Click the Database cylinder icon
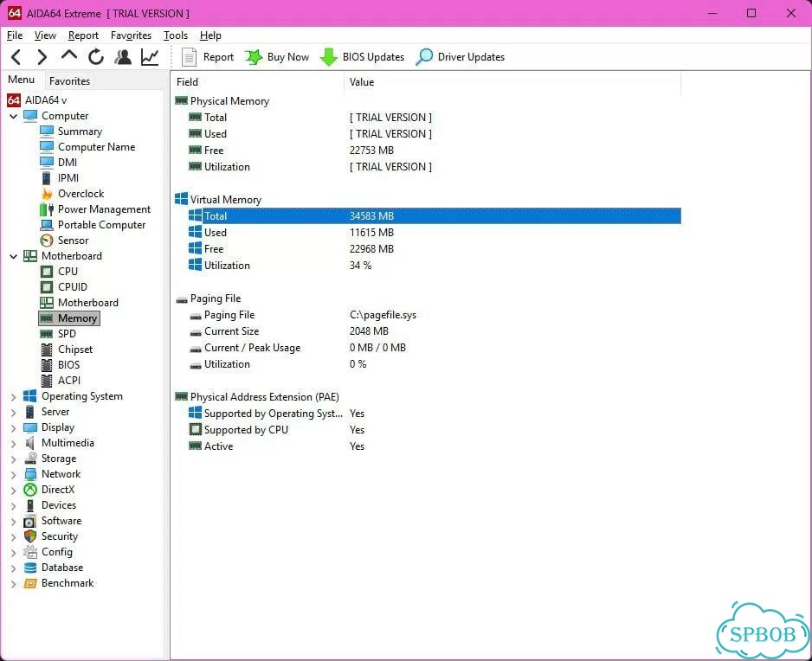This screenshot has width=812, height=661. (x=30, y=568)
